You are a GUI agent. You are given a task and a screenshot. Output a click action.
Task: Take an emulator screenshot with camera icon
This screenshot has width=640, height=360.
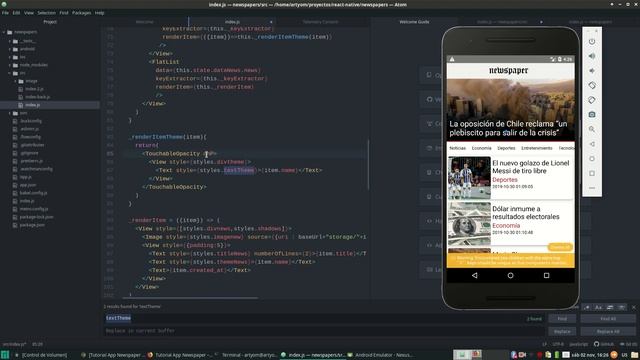tap(592, 115)
